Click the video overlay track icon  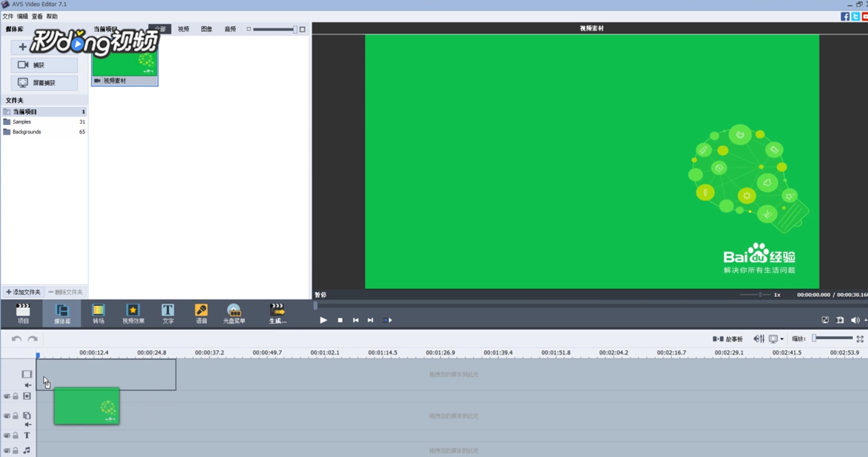pos(27,415)
